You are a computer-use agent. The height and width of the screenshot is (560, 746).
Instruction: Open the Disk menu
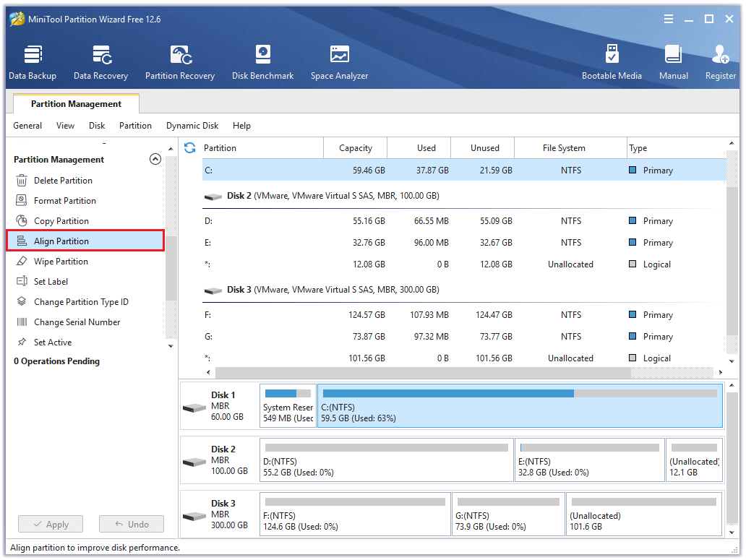(97, 126)
